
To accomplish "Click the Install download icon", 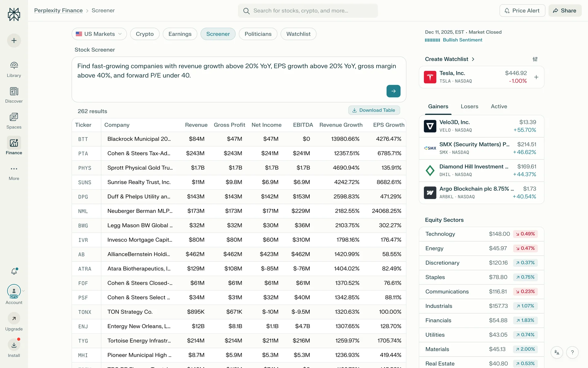I will pos(14,345).
